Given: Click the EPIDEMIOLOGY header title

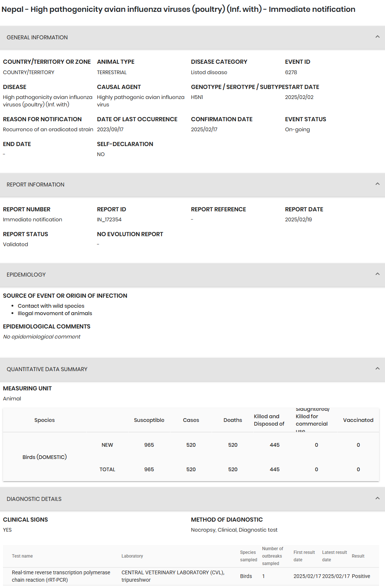Looking at the screenshot, I should coord(26,275).
